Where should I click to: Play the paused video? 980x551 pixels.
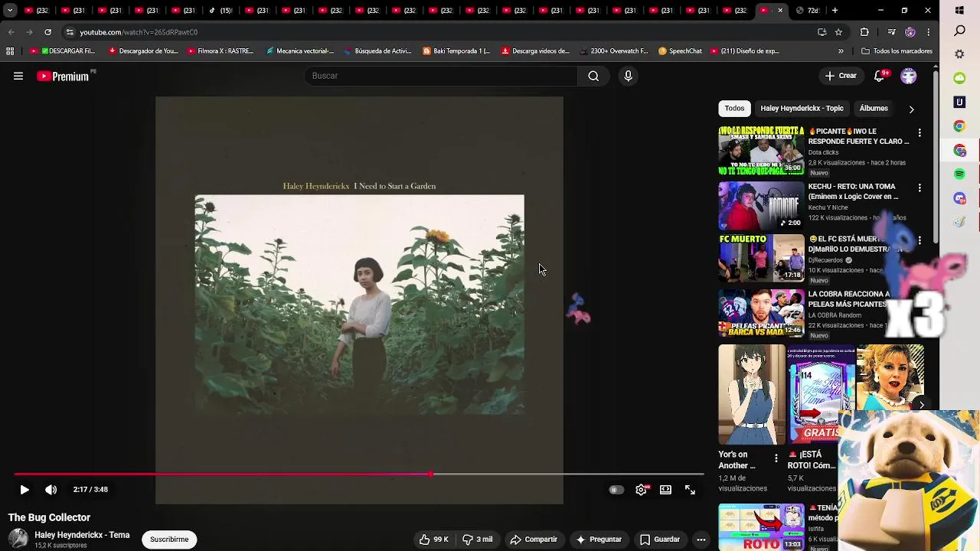(24, 490)
